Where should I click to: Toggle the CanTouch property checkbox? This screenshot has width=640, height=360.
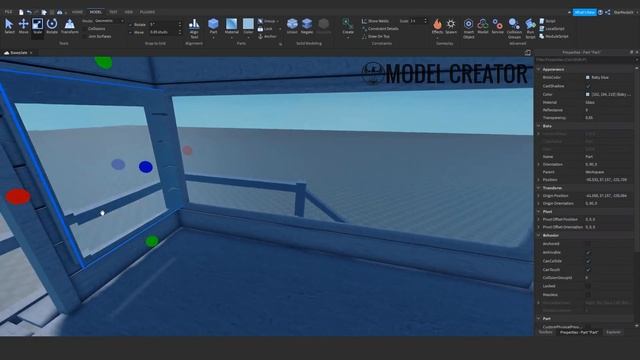click(x=588, y=269)
